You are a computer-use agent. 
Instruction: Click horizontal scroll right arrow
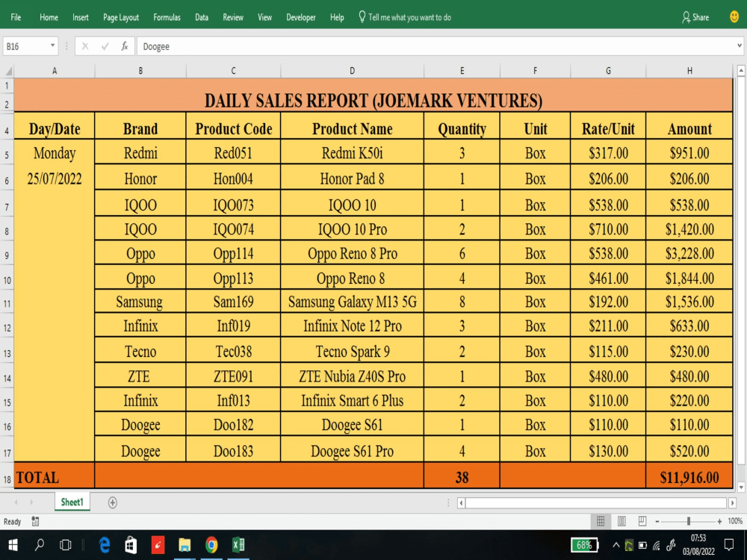[x=732, y=503]
